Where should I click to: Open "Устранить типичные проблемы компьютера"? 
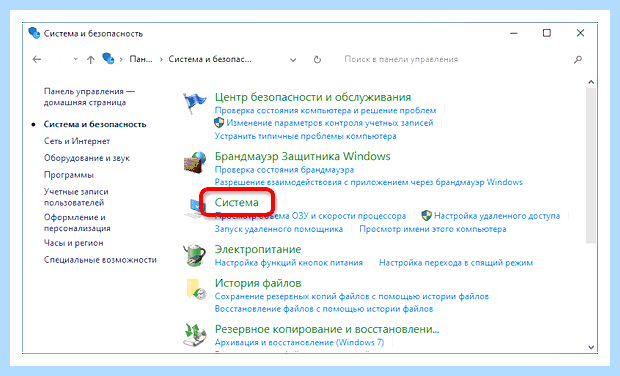pos(305,136)
